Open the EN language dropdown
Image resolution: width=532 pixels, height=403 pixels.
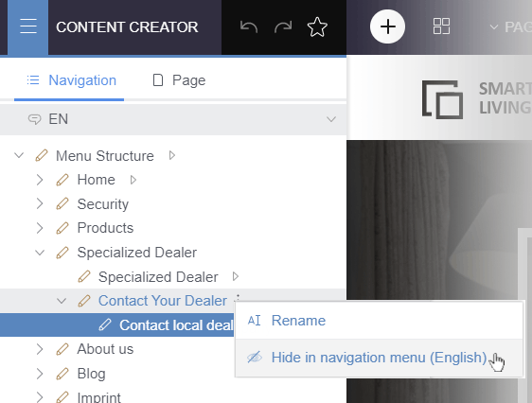tap(173, 119)
